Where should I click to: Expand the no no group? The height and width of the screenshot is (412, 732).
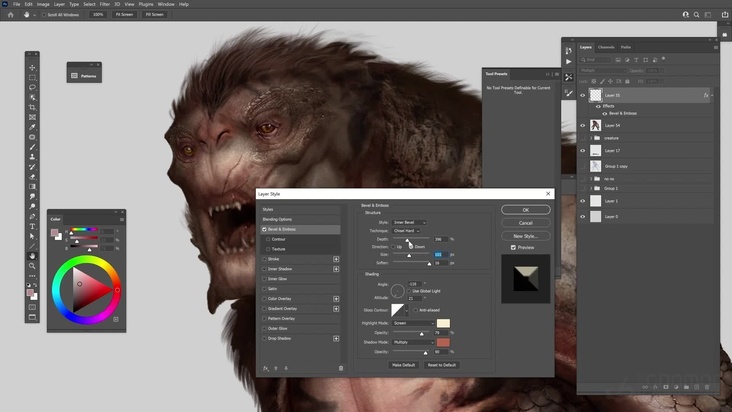tap(591, 179)
